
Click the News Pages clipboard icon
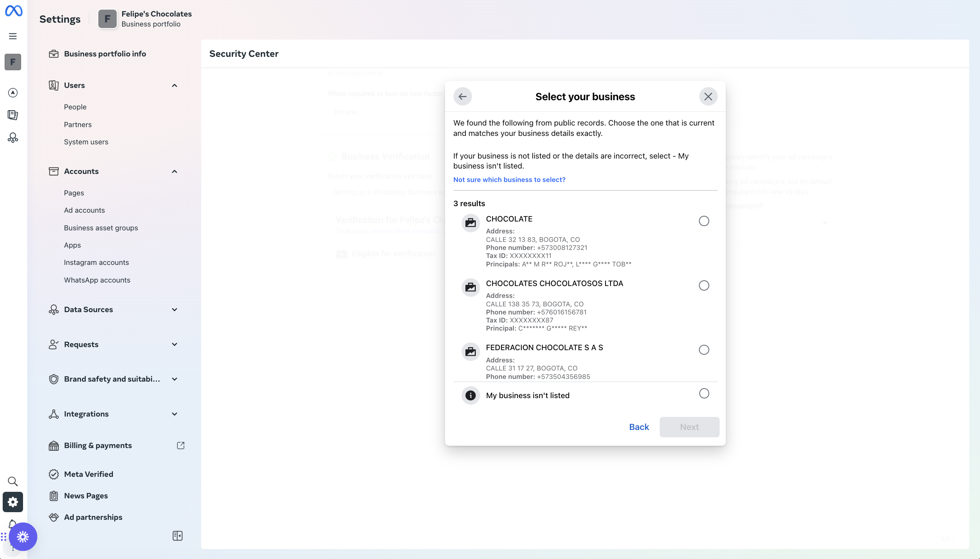(x=54, y=496)
